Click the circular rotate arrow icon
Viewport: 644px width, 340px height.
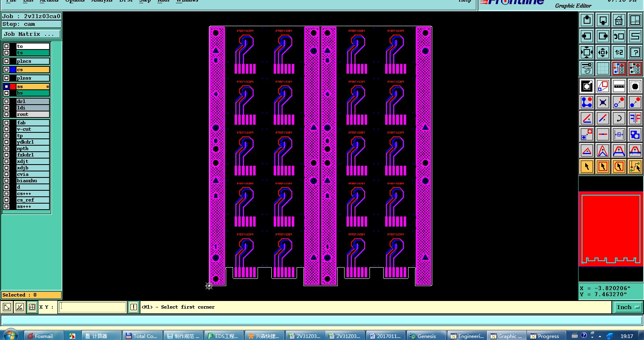[x=619, y=118]
